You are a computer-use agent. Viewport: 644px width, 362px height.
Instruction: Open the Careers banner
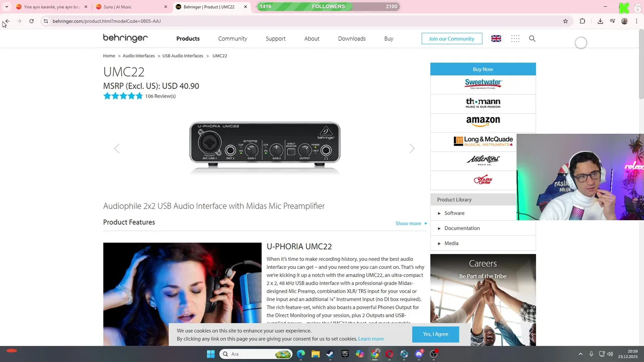click(483, 300)
